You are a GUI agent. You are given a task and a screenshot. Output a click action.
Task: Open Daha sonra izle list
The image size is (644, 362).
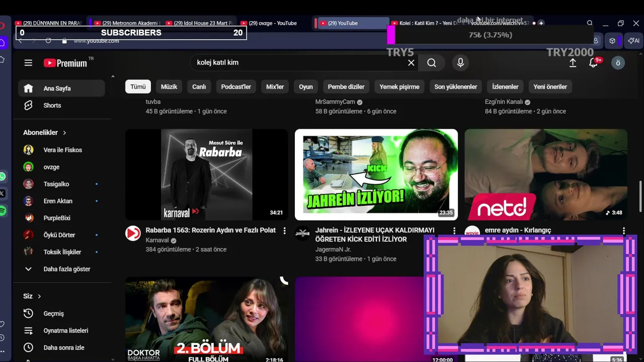(x=61, y=348)
